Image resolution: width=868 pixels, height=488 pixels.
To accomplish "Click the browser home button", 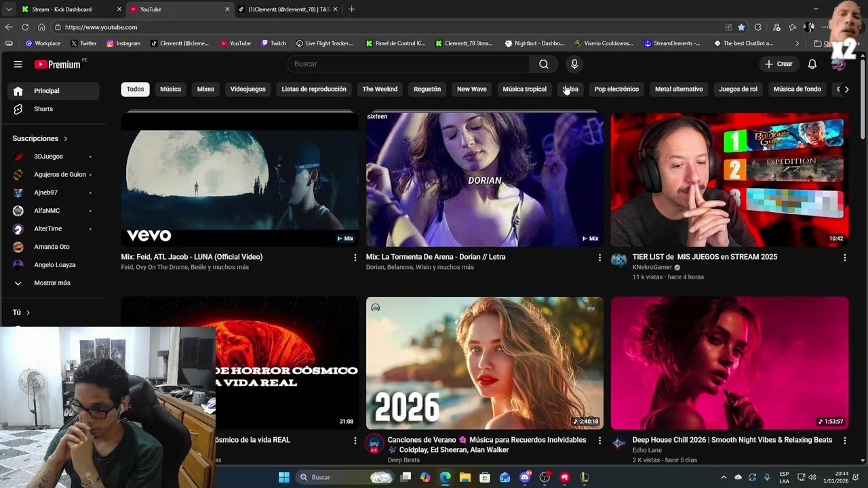I will point(41,27).
